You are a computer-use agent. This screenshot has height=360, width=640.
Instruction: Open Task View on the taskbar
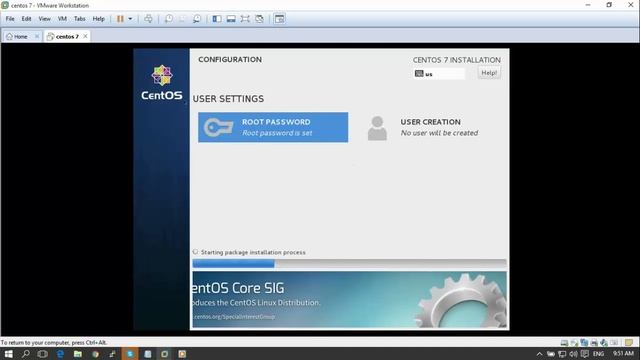pyautogui.click(x=42, y=354)
